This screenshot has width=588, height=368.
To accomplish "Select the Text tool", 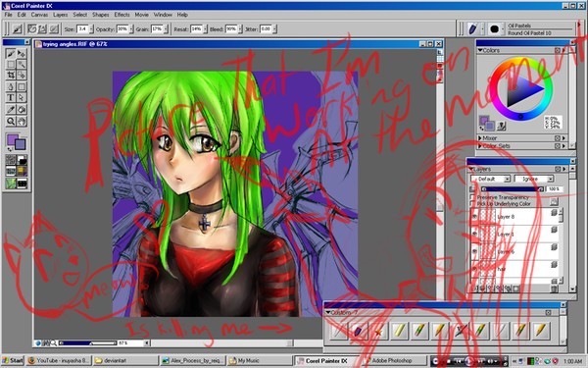I will 11,97.
